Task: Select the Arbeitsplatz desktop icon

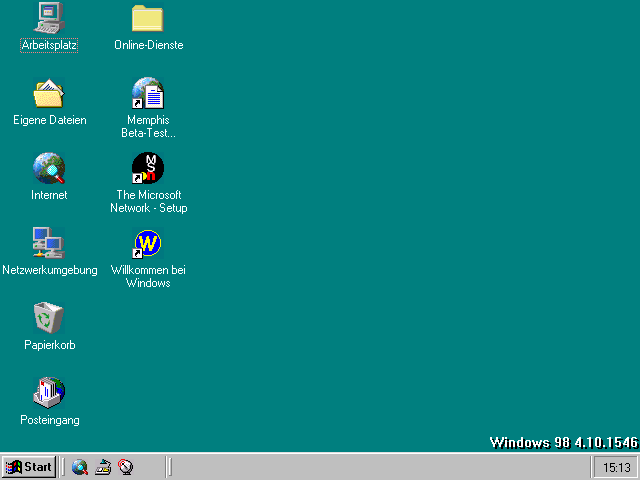Action: pyautogui.click(x=49, y=18)
